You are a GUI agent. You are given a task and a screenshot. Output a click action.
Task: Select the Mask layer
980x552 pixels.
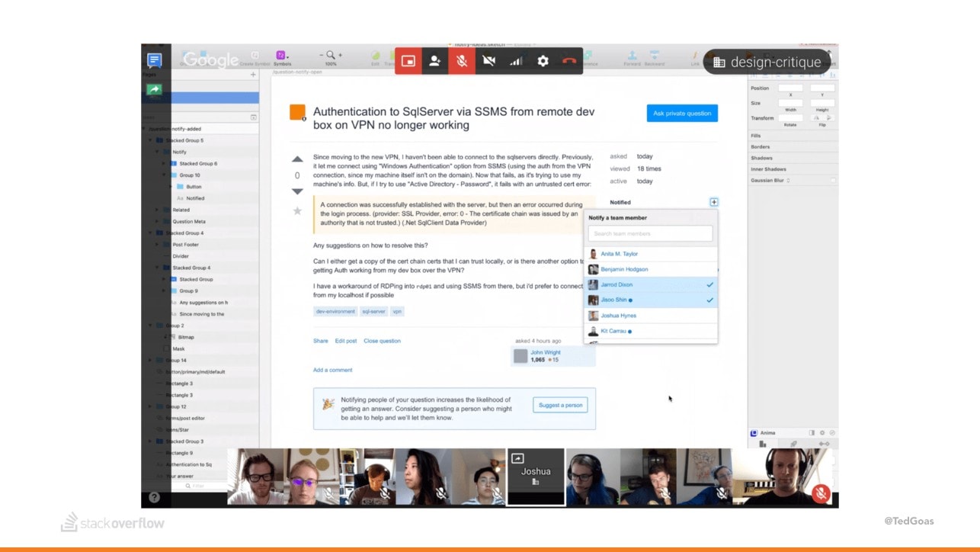178,348
